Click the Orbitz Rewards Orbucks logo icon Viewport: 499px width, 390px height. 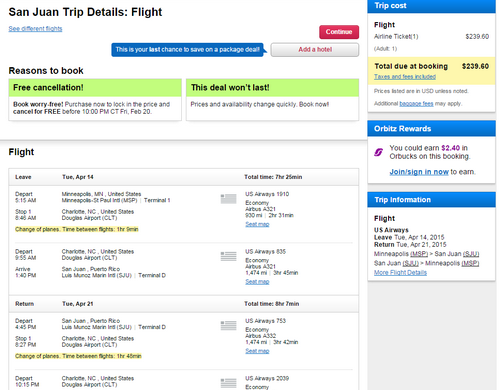[x=378, y=152]
